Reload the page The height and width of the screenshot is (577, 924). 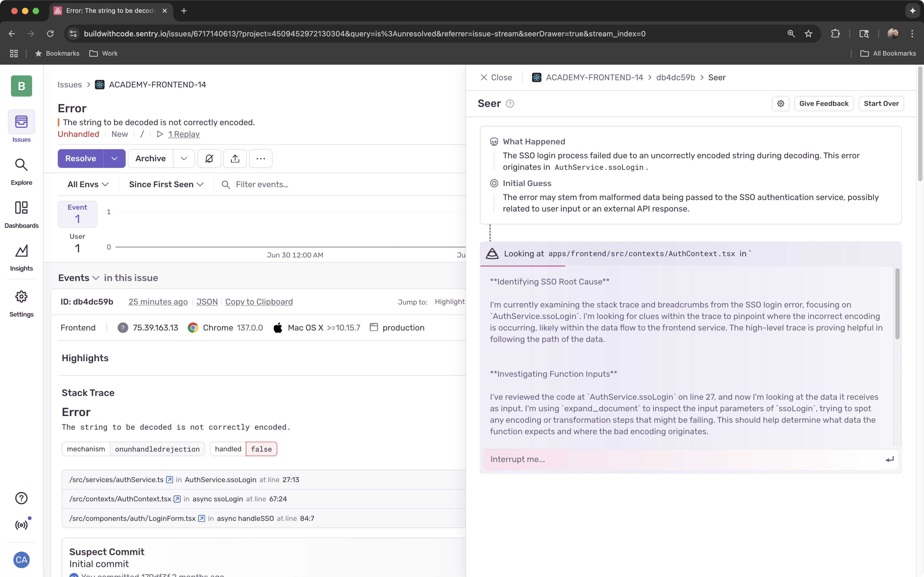coord(50,34)
